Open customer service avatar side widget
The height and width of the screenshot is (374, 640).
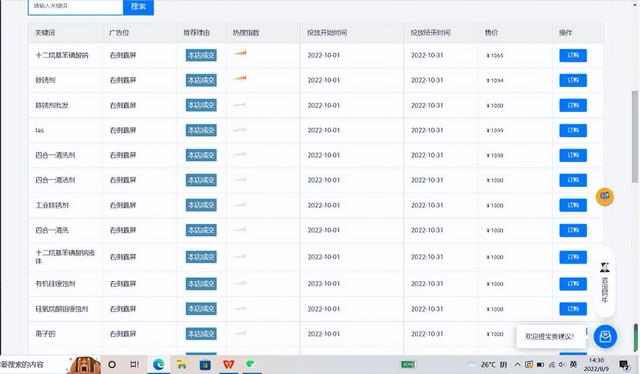(x=604, y=283)
